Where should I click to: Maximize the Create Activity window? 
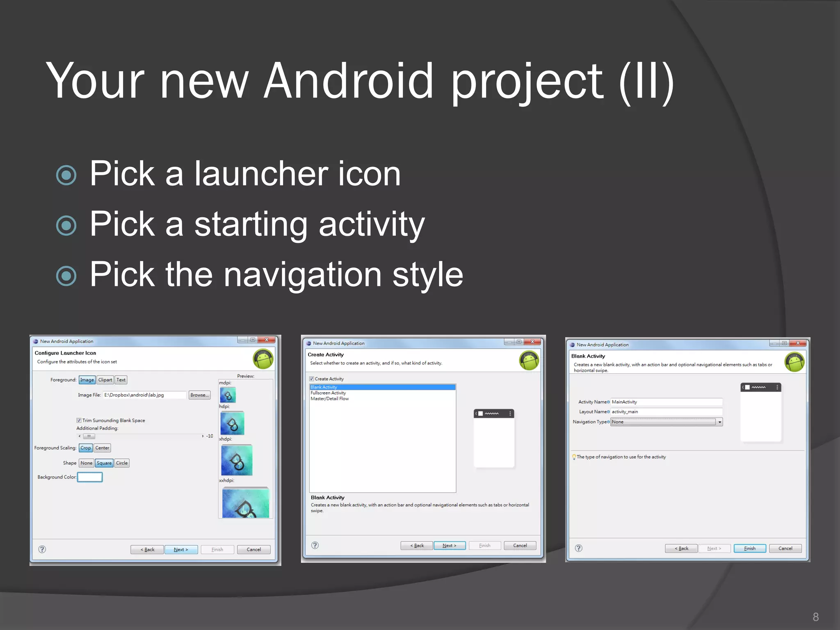(x=519, y=342)
